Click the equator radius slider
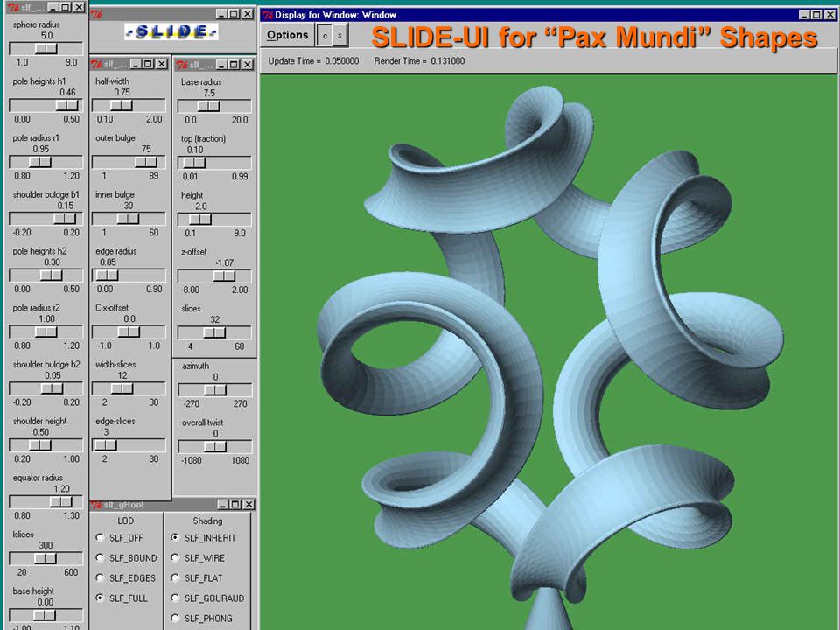This screenshot has width=840, height=630. (46, 502)
